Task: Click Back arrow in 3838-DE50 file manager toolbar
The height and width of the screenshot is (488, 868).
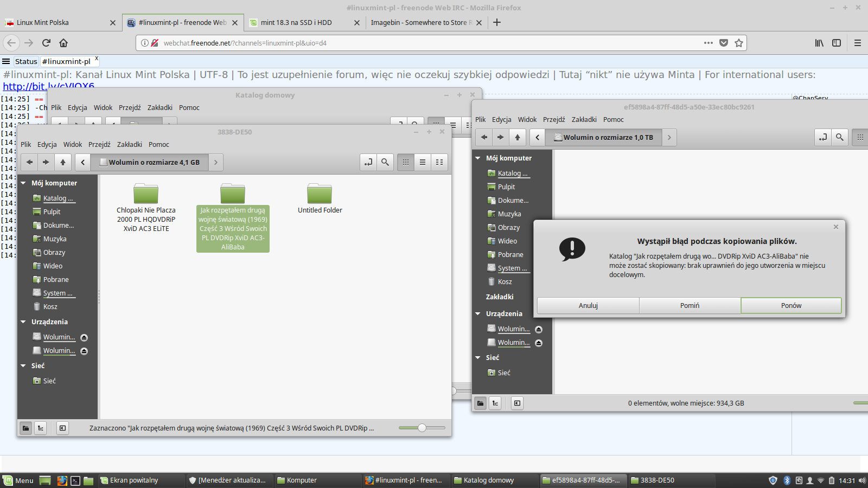Action: click(29, 162)
